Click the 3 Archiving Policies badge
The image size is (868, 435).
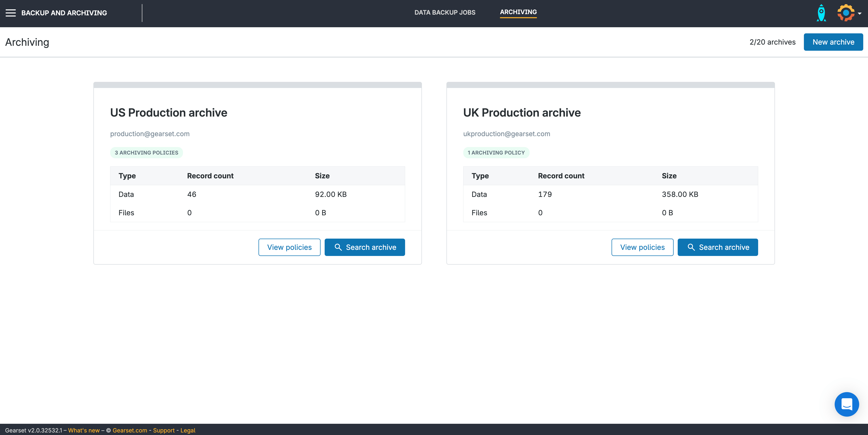[x=146, y=153]
